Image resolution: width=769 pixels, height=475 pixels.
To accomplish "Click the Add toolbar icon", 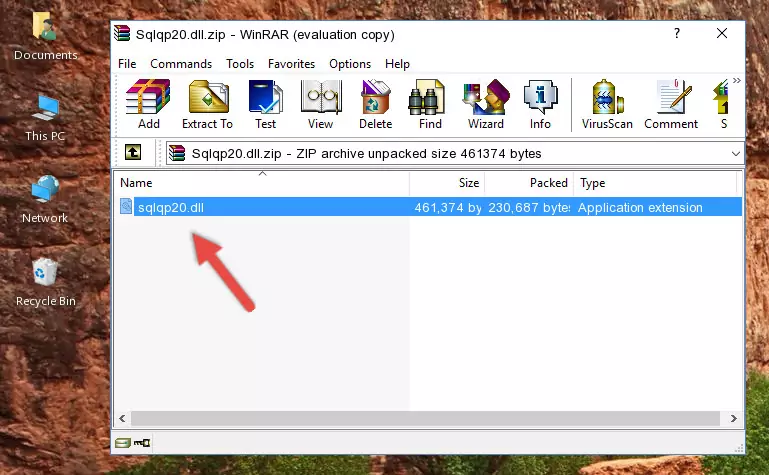I will coord(148,104).
